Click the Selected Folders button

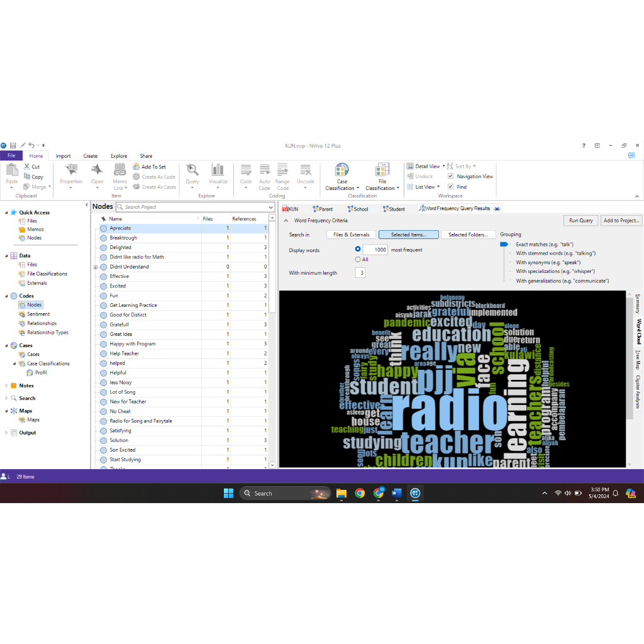click(468, 235)
